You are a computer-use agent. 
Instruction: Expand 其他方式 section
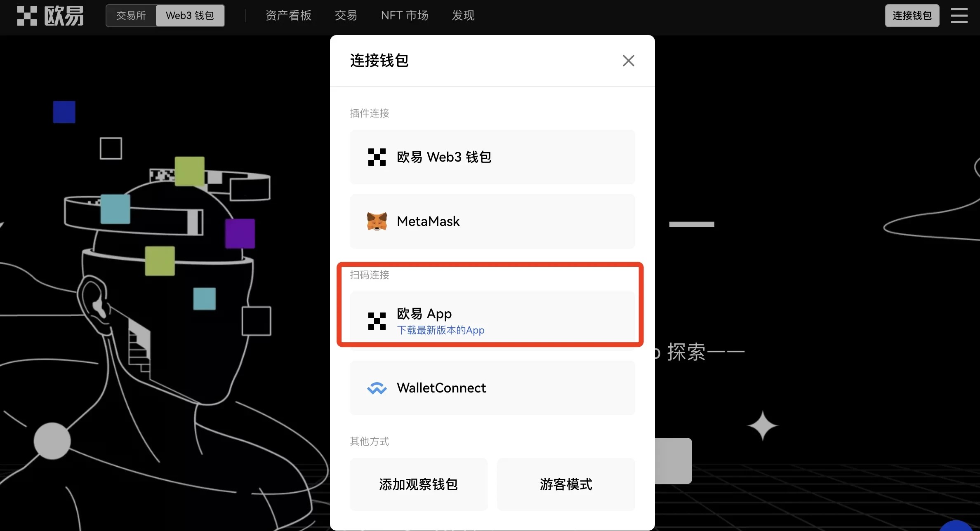point(370,442)
